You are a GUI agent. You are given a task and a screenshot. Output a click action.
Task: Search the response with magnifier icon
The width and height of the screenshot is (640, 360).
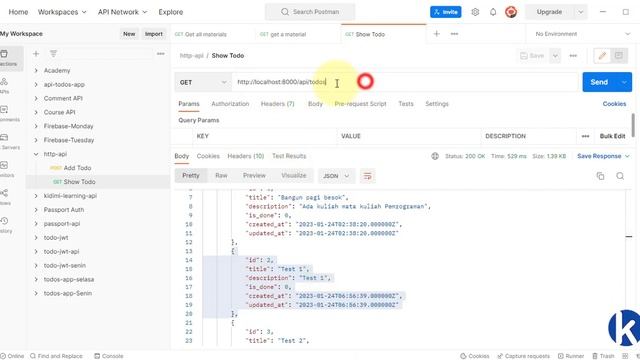point(620,176)
